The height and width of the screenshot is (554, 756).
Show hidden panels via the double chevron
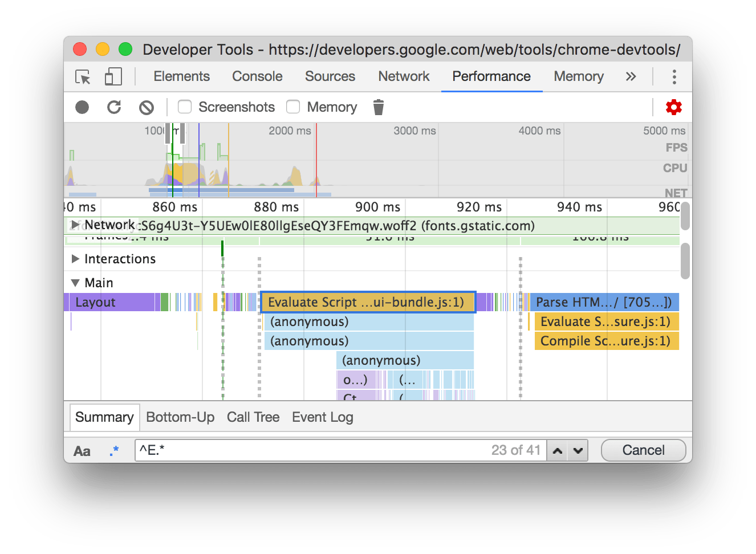[631, 76]
